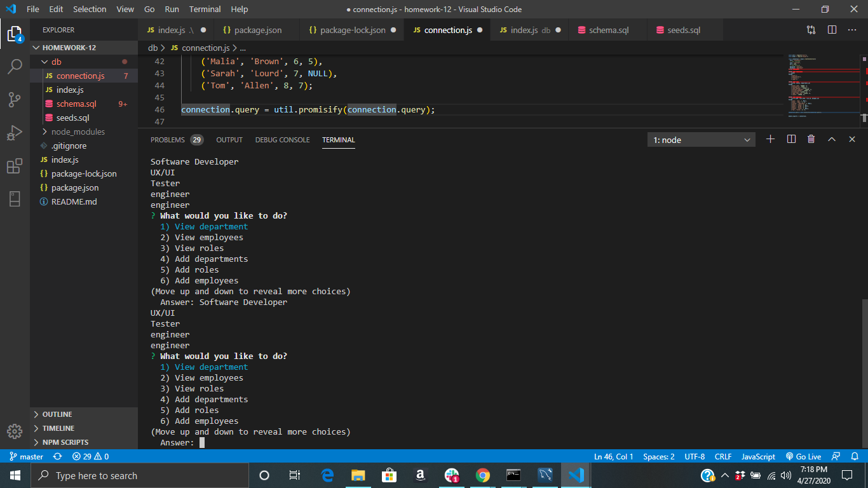868x488 pixels.
Task: Open the Manage gear menu
Action: (x=15, y=431)
